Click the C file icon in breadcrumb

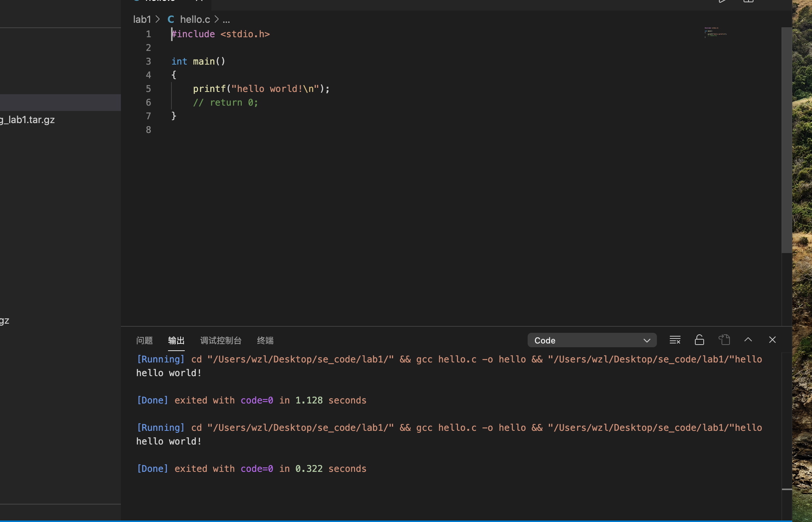point(171,19)
